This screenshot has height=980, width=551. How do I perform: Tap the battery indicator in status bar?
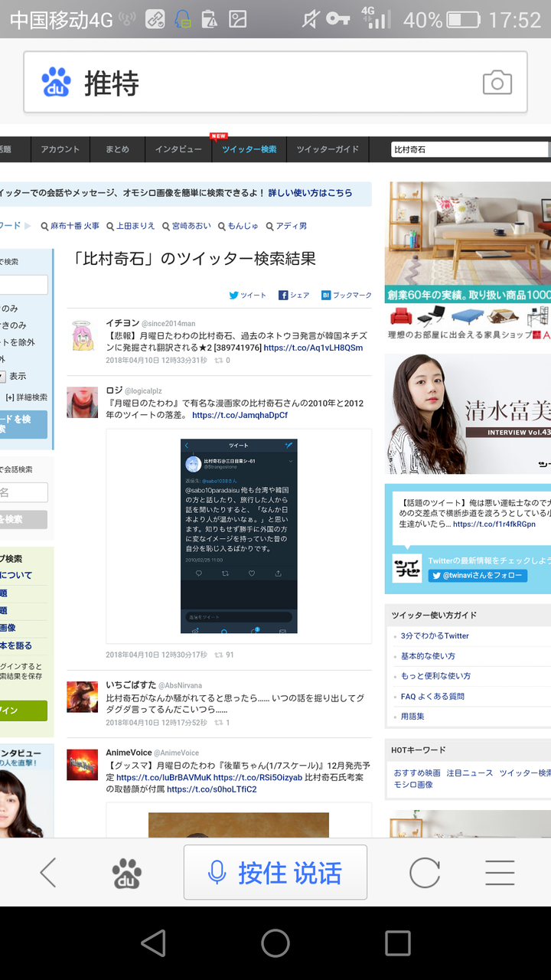pyautogui.click(x=463, y=20)
